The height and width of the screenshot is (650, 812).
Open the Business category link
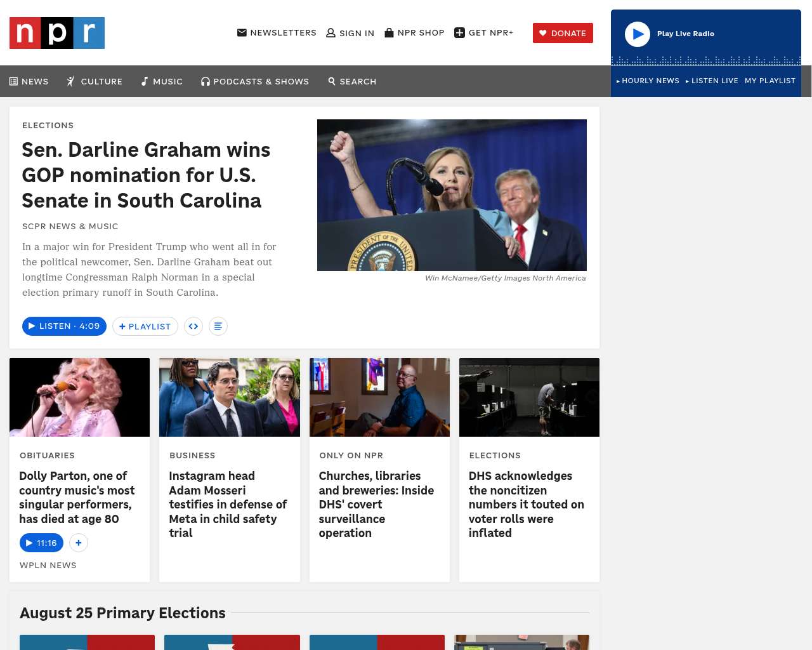click(x=192, y=455)
